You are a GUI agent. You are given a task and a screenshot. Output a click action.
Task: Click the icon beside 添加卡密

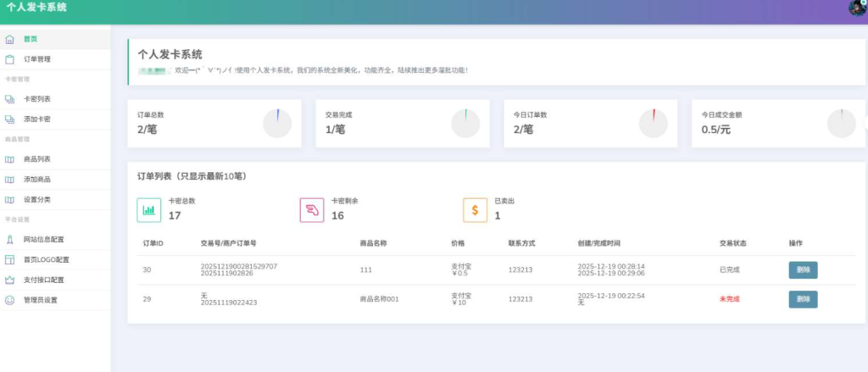pyautogui.click(x=9, y=119)
